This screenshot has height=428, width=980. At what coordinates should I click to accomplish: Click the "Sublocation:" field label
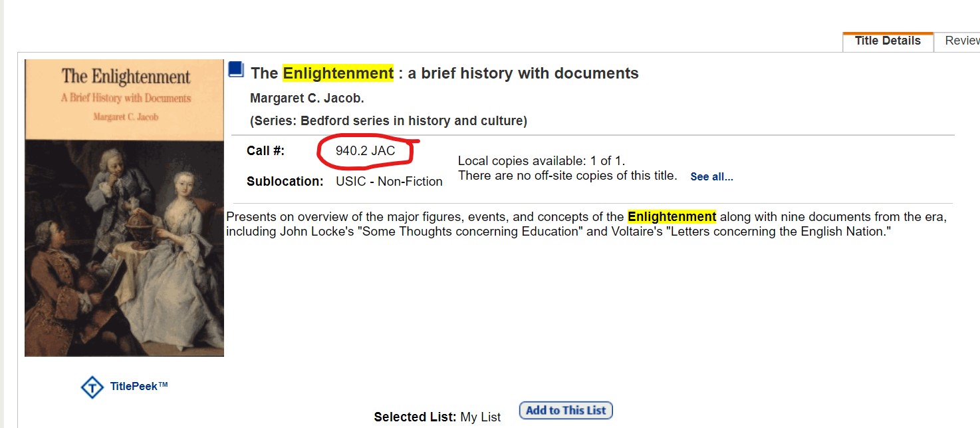click(x=285, y=182)
